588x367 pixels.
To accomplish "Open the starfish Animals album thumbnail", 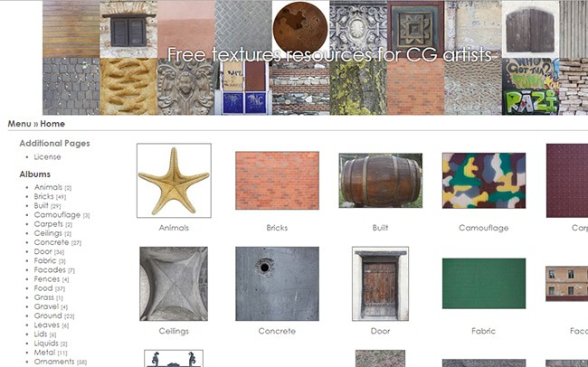I will coord(174,181).
